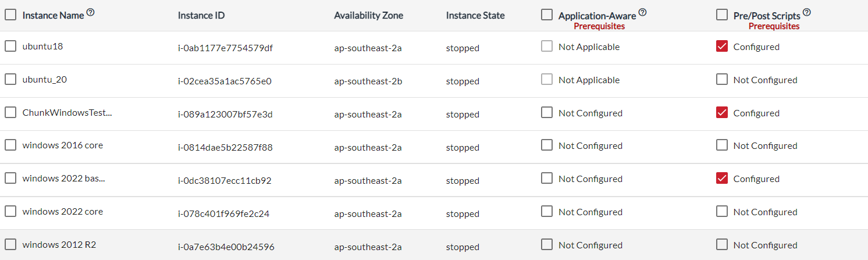The height and width of the screenshot is (260, 868).
Task: Enable Pre/Post Scripts for windows 2012 R2
Action: coord(722,245)
